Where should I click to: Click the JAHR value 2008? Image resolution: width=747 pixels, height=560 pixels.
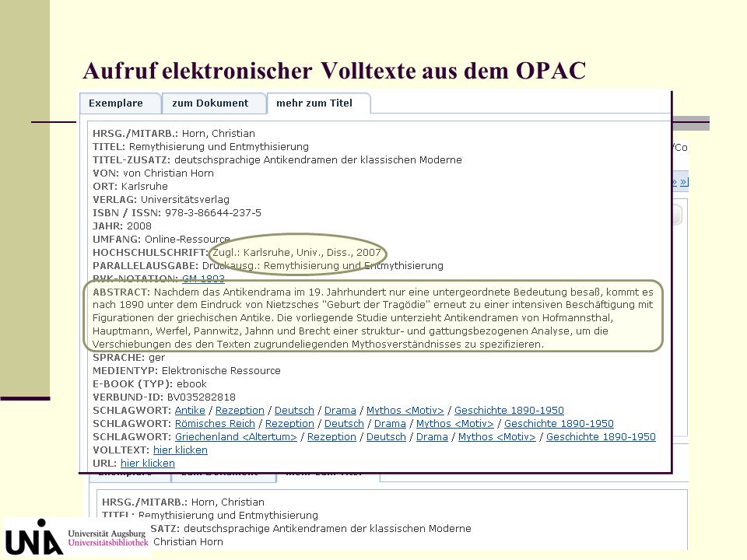click(x=139, y=226)
